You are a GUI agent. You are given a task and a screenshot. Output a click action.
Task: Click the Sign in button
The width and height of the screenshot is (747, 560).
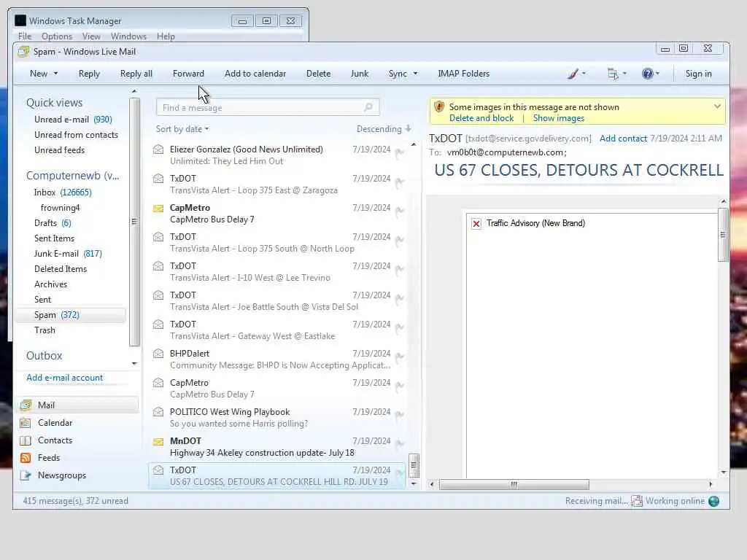(698, 74)
